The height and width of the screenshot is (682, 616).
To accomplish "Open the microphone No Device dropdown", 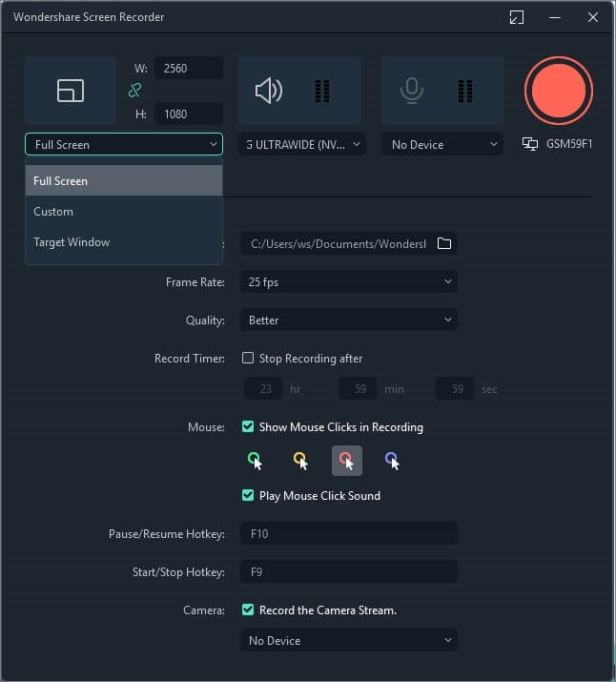I will (x=442, y=144).
